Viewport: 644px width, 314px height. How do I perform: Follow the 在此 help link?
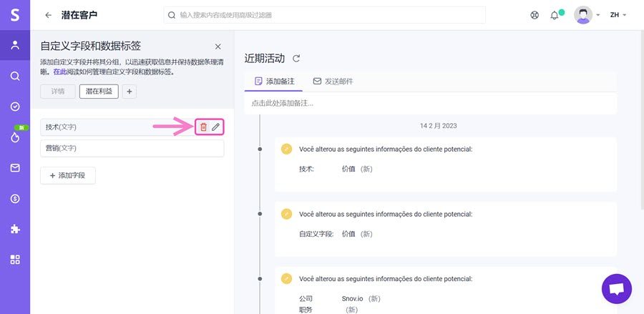click(x=59, y=72)
